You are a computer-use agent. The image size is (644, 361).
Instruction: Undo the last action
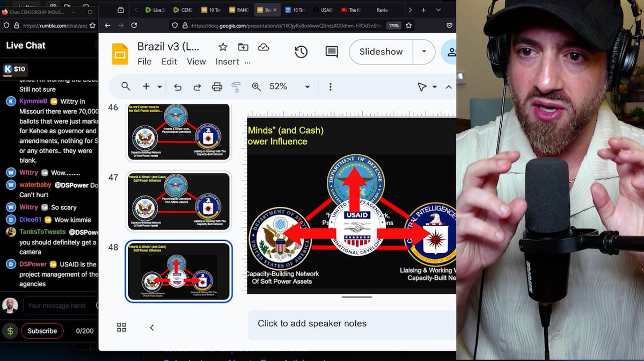[178, 87]
